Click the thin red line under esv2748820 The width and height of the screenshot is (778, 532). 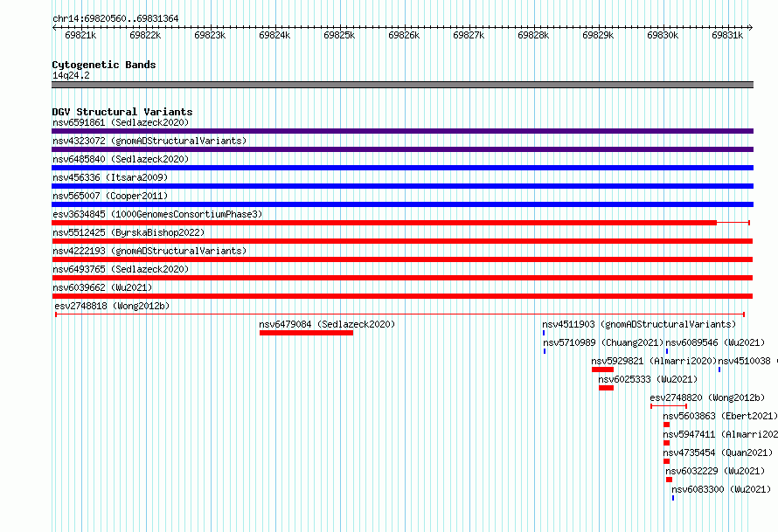tap(669, 406)
